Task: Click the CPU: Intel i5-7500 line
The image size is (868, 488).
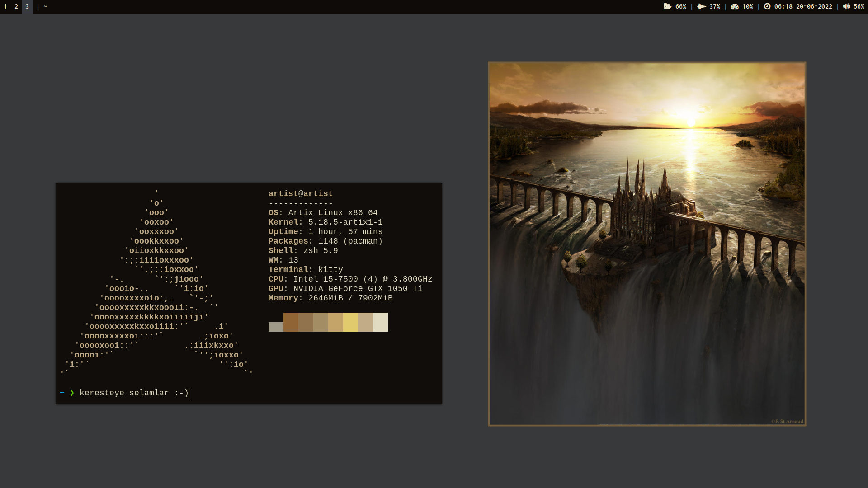Action: click(x=350, y=279)
